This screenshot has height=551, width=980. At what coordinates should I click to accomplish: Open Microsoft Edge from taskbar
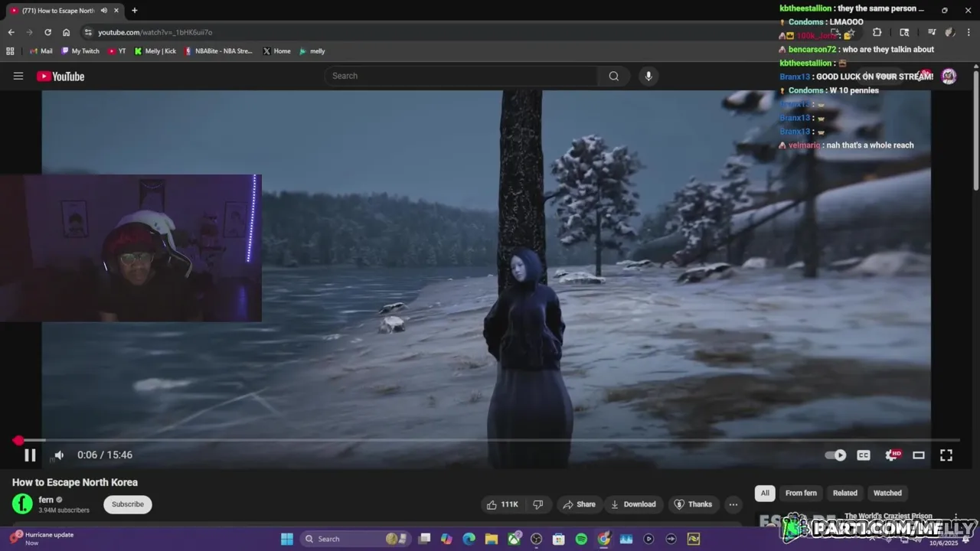coord(469,539)
